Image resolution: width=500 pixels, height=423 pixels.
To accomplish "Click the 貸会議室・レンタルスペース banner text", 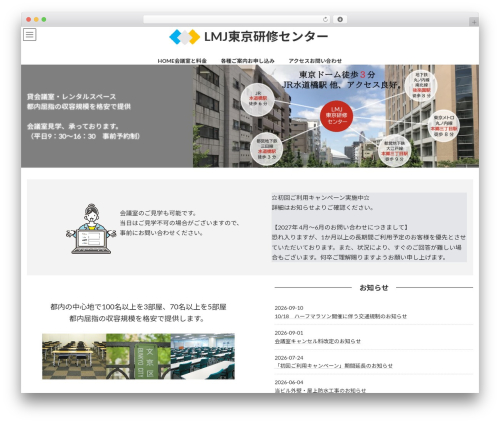I will tap(72, 97).
